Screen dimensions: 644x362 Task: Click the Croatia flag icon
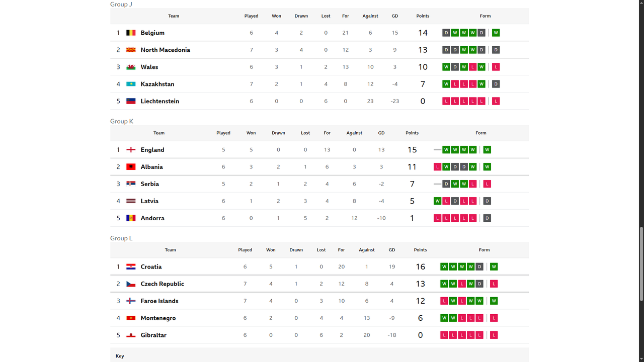click(131, 267)
